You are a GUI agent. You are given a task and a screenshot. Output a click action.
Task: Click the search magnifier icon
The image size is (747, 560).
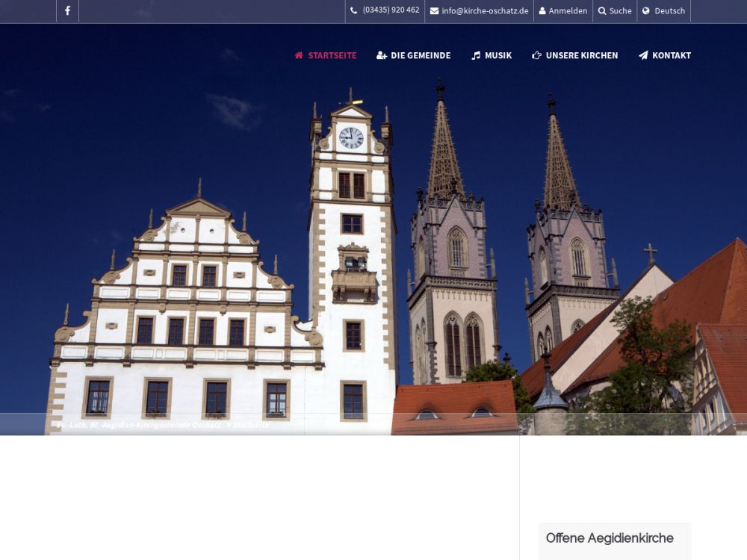[x=602, y=11]
